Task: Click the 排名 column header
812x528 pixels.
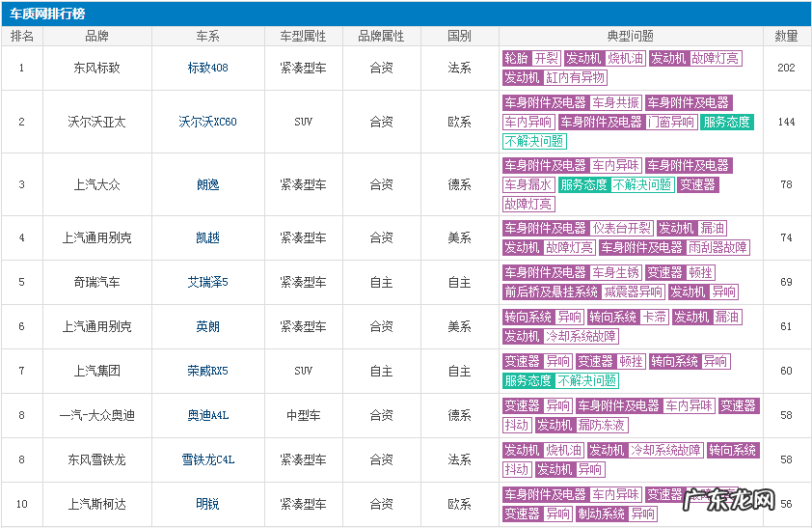Action: 22,37
